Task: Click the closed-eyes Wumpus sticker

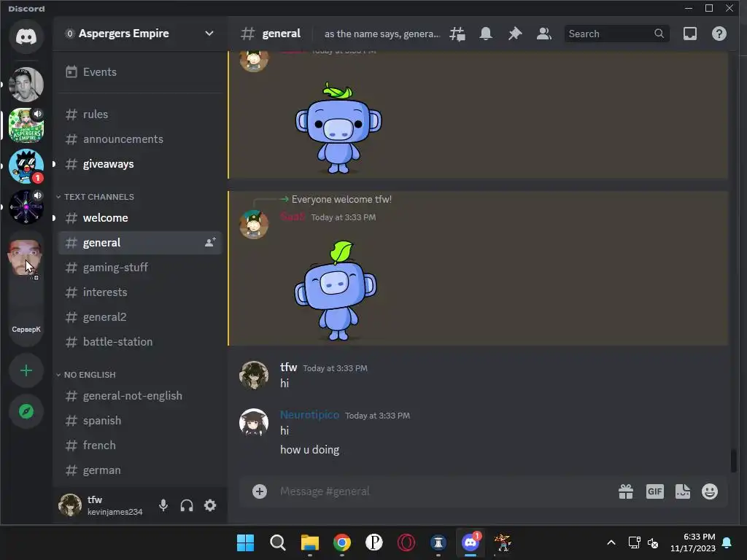Action: (x=336, y=291)
